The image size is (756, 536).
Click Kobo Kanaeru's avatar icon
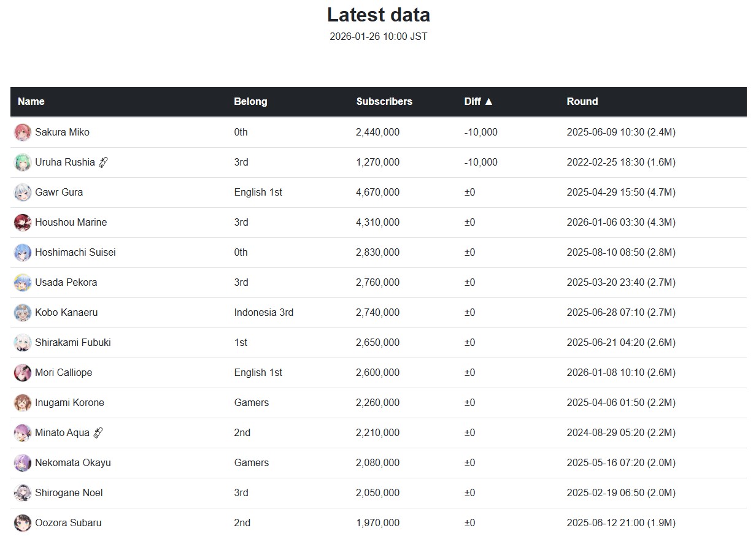click(x=23, y=313)
